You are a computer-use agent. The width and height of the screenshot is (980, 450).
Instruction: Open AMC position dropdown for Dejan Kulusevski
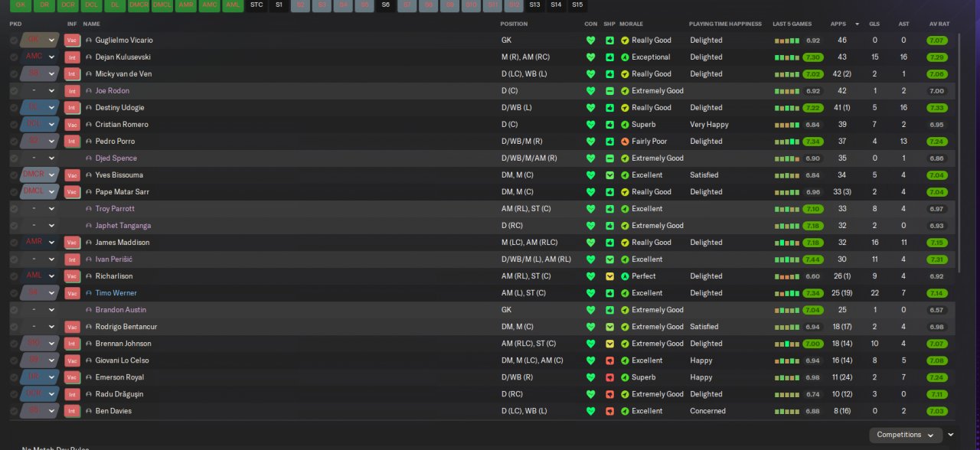click(40, 57)
